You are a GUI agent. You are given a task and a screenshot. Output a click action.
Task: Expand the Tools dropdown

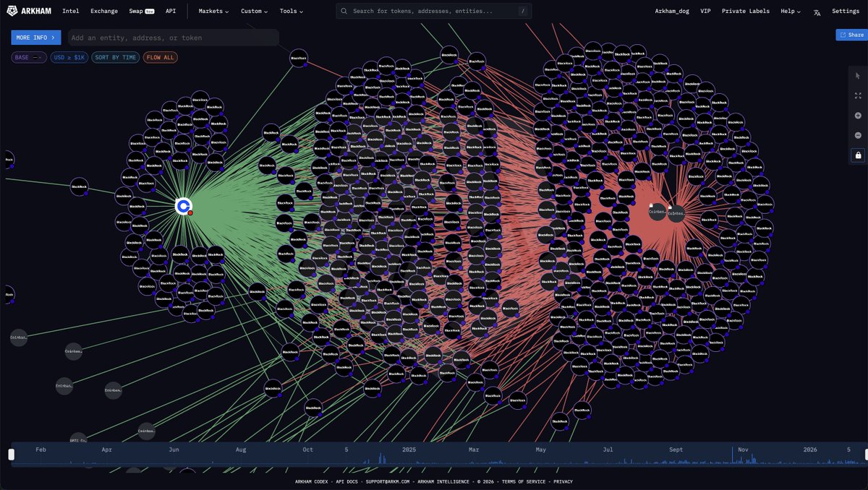coord(292,12)
